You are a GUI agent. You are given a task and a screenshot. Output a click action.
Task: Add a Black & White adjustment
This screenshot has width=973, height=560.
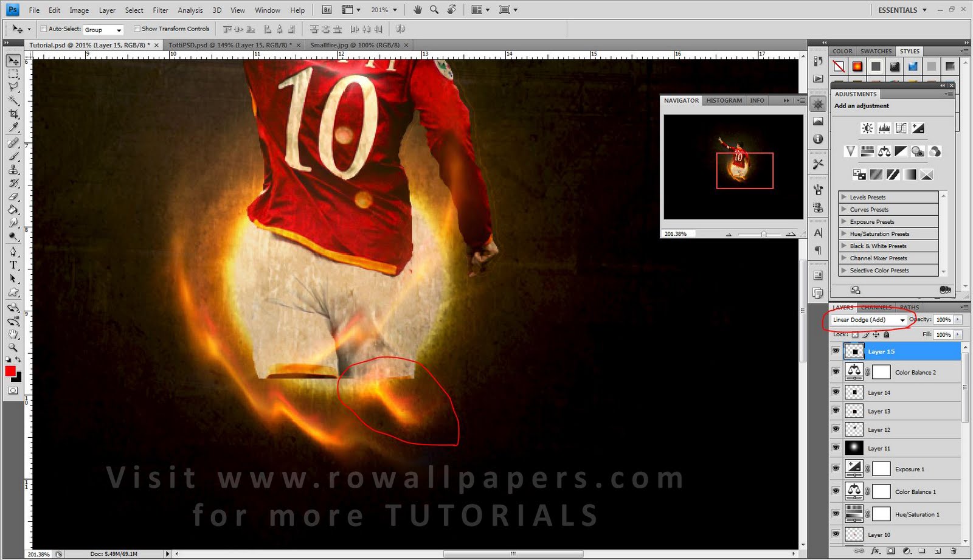[x=901, y=151]
